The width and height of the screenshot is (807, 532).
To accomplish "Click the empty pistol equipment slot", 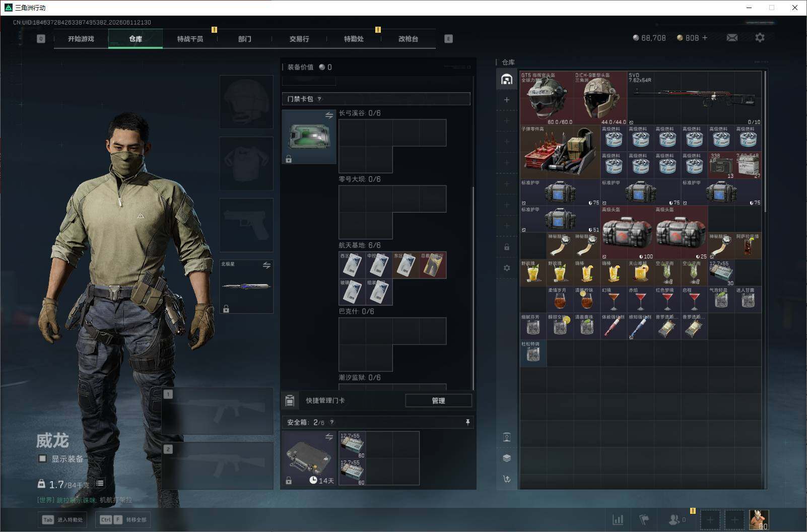I will [x=246, y=225].
